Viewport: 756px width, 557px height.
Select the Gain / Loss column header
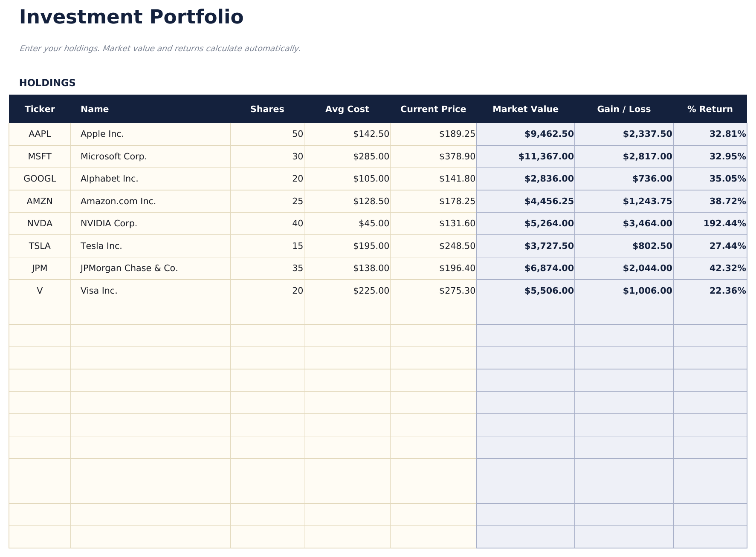(624, 109)
